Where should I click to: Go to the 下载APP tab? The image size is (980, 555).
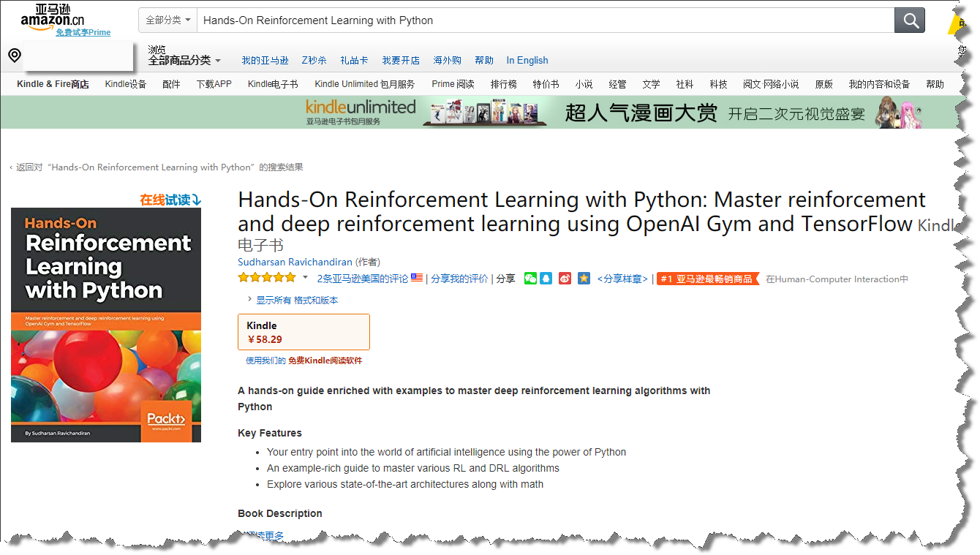tap(214, 84)
